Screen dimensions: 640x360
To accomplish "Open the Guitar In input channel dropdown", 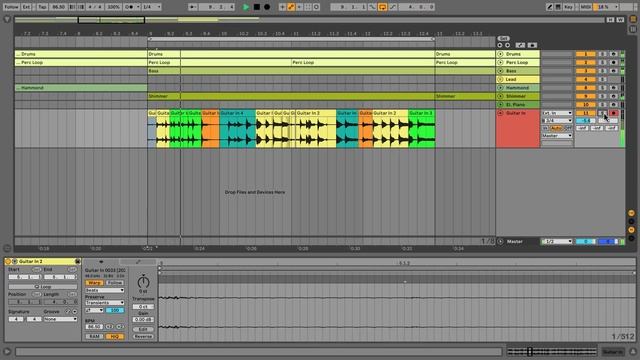I will (557, 121).
